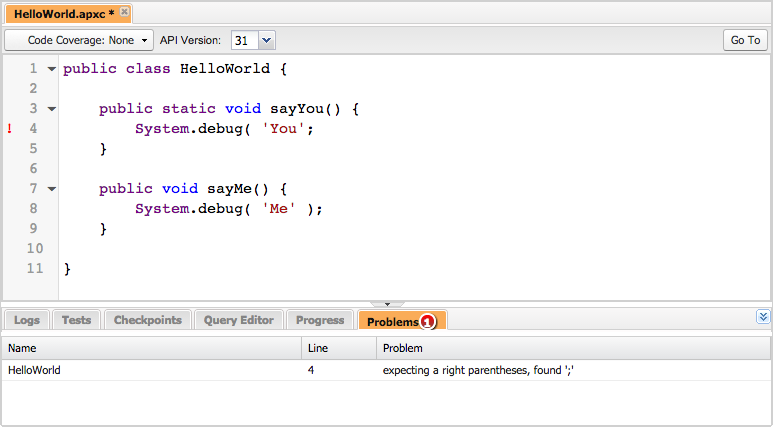The height and width of the screenshot is (427, 773).
Task: Click the panel splitter collapse arrow
Action: click(x=387, y=304)
